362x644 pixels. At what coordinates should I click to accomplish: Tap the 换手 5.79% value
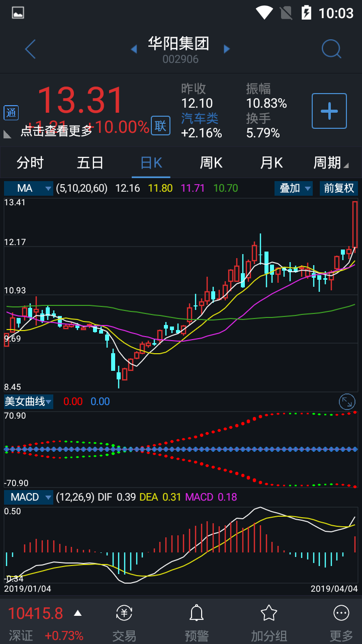pyautogui.click(x=263, y=133)
